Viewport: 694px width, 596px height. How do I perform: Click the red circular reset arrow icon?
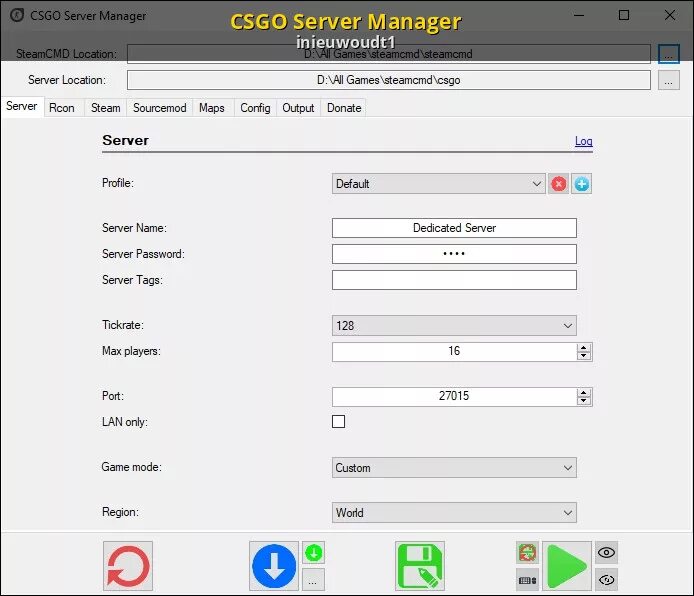tap(128, 566)
